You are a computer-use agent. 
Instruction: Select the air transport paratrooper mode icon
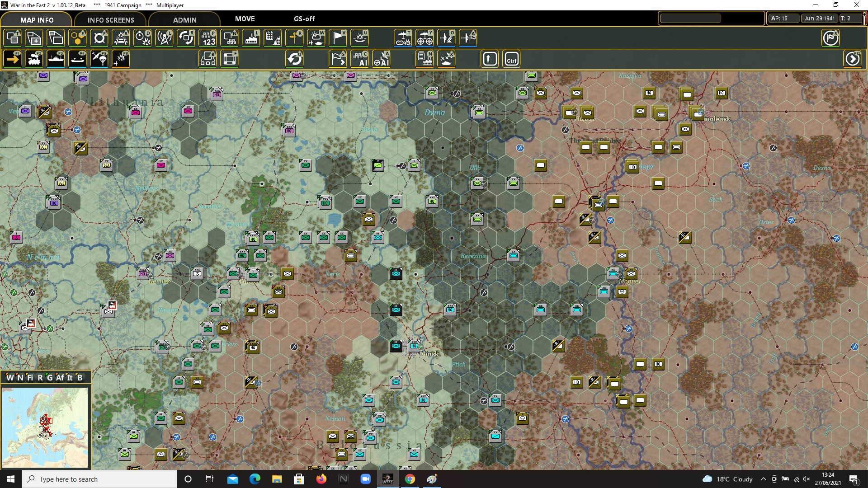[99, 59]
